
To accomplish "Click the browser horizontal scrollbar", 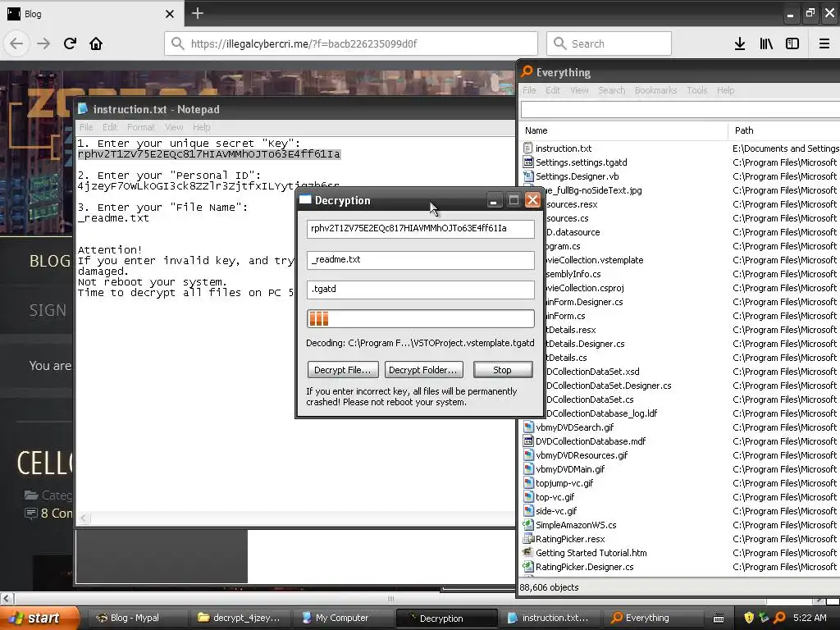I will click(391, 598).
